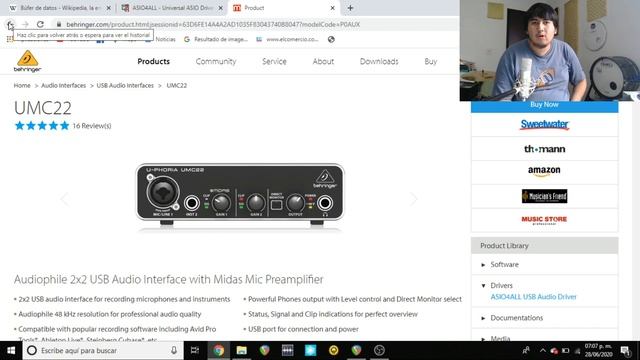Viewport: 640px width, 360px height.
Task: Open the www.elcomercio.co bookmark
Action: coord(287,39)
